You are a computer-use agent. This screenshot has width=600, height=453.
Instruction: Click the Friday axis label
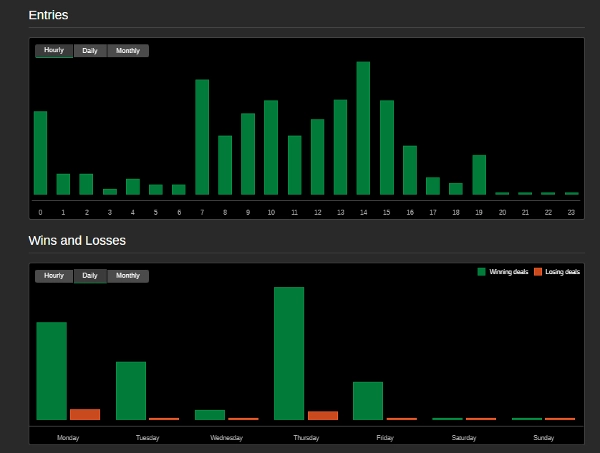pos(385,438)
